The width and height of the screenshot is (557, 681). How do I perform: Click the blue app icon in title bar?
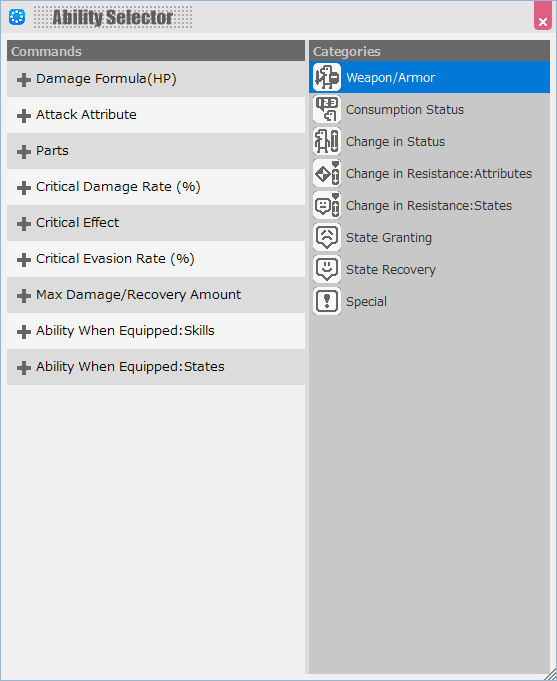coord(17,17)
